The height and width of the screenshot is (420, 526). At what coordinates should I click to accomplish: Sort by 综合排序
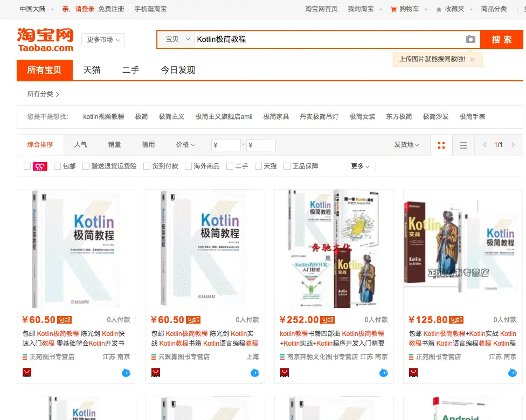(40, 144)
